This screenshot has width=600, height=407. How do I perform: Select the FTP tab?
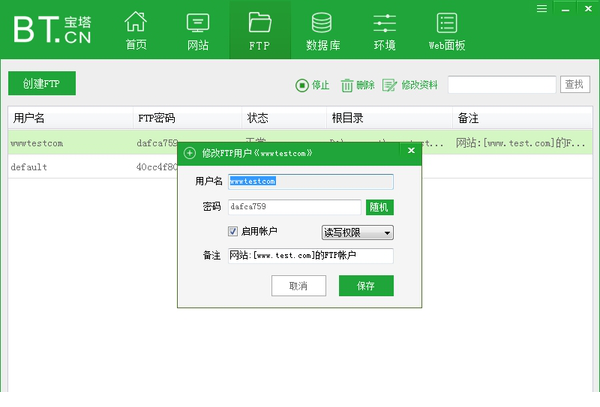260,31
